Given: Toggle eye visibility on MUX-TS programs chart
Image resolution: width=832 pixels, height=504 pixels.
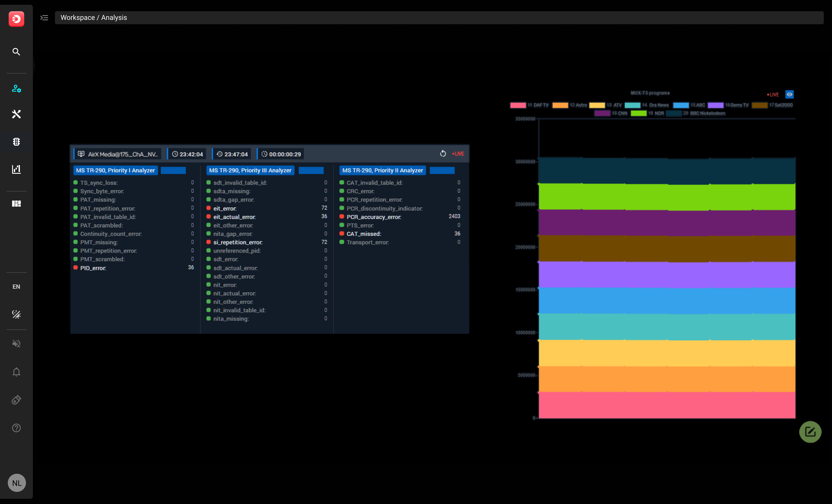Looking at the screenshot, I should pos(789,94).
